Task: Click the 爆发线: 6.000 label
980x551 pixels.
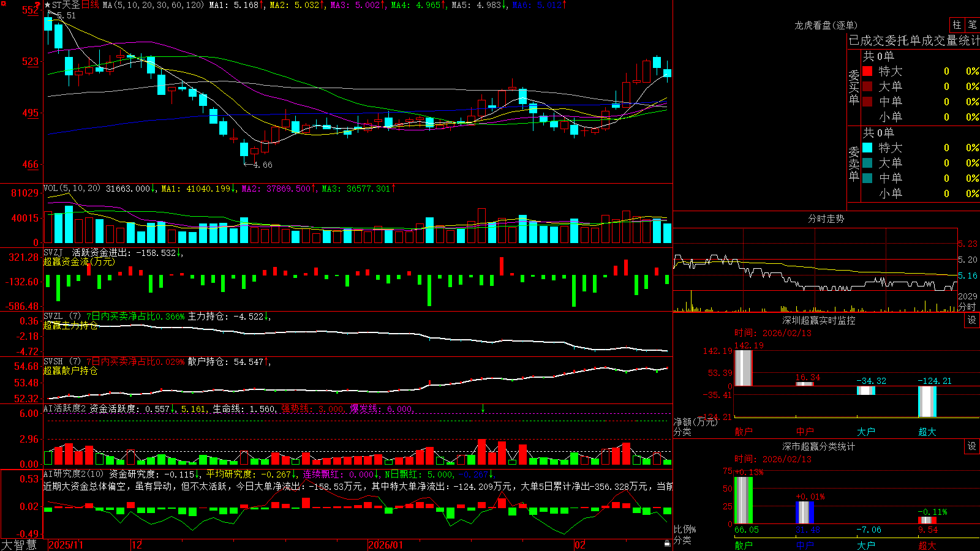Action: coord(381,408)
